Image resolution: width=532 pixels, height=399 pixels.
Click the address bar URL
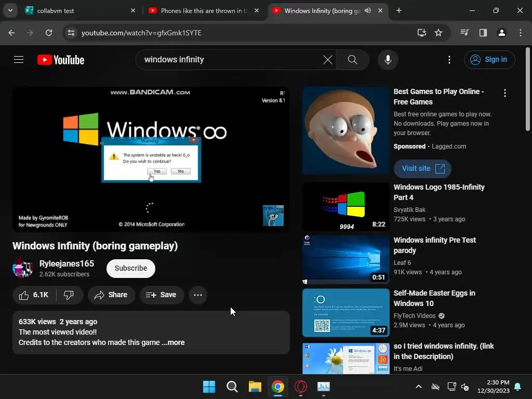141,33
